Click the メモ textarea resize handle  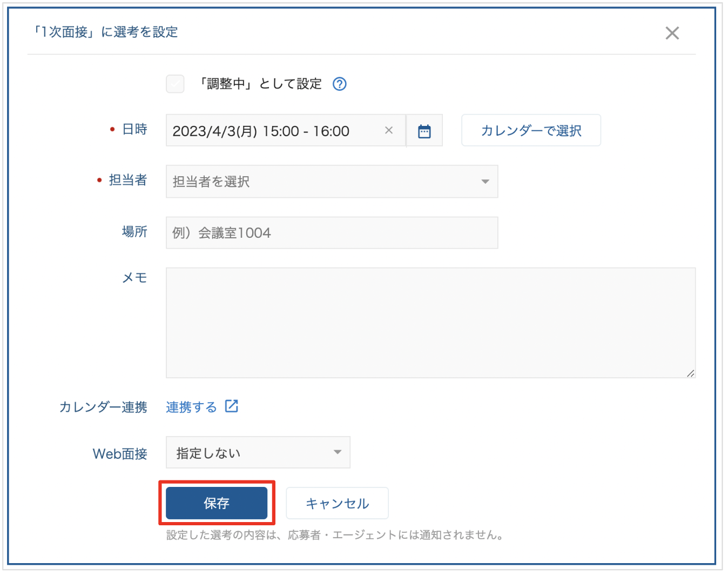pyautogui.click(x=691, y=373)
